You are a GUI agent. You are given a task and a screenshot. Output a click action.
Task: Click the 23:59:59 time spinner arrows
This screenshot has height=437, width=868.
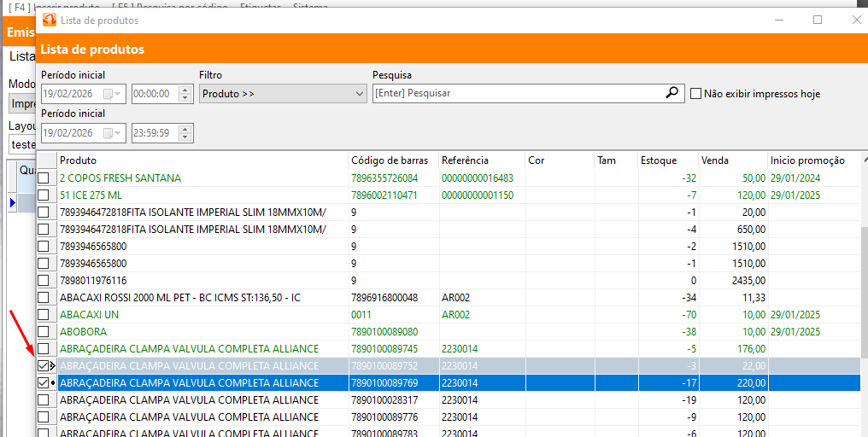pyautogui.click(x=185, y=133)
